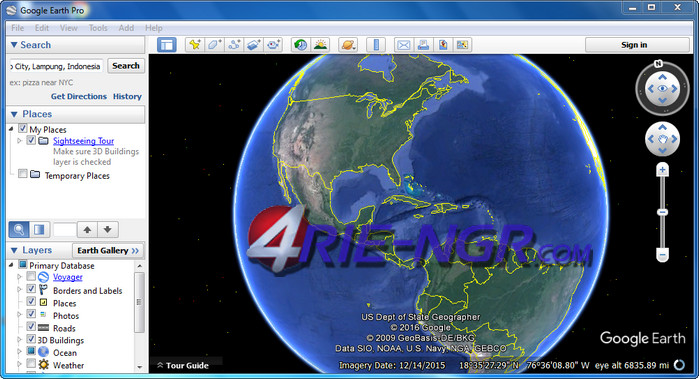Move the selected place down with the arrow
The width and height of the screenshot is (699, 379).
(107, 230)
